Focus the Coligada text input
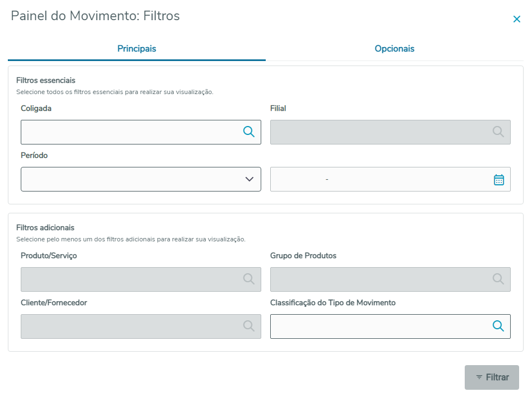This screenshot has height=406, width=532. pyautogui.click(x=129, y=132)
